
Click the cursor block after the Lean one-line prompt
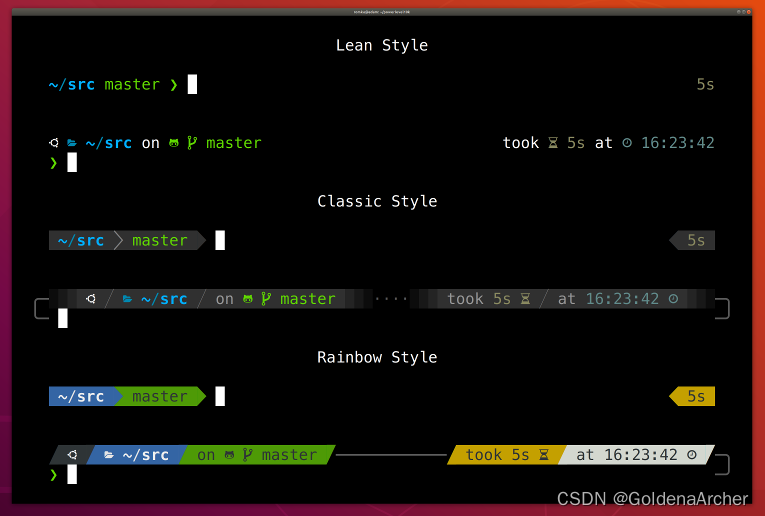[192, 84]
